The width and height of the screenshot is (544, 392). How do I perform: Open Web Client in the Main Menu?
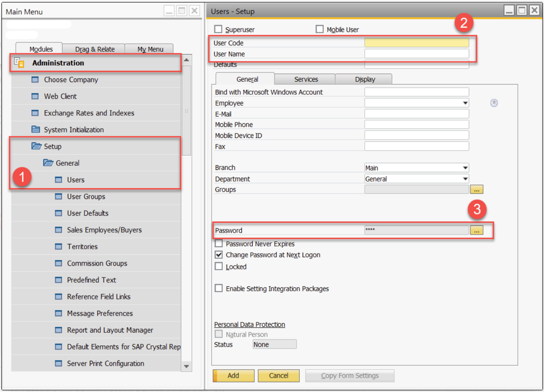[x=60, y=97]
